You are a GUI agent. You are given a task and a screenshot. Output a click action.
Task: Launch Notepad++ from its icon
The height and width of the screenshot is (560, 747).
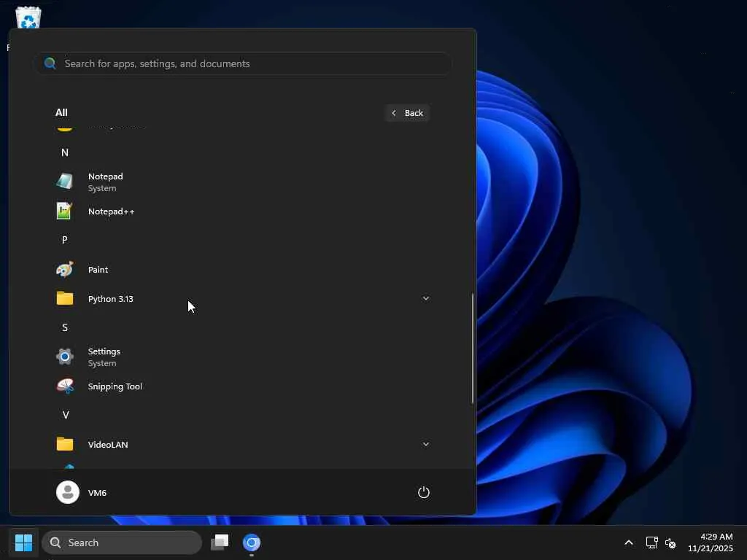tap(64, 211)
